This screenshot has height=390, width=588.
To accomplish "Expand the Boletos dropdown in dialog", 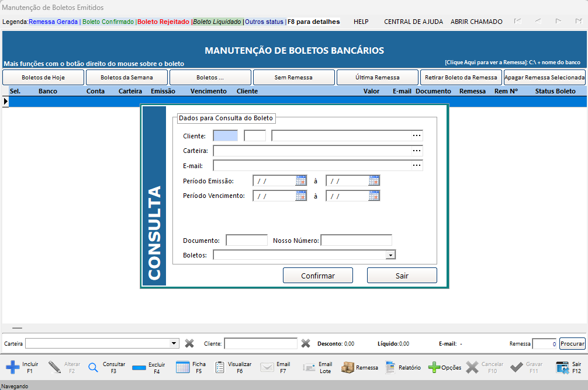I will (390, 255).
